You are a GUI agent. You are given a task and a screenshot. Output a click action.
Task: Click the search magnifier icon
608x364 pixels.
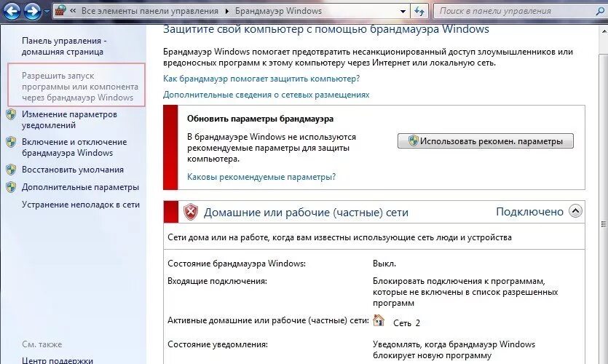click(x=600, y=11)
